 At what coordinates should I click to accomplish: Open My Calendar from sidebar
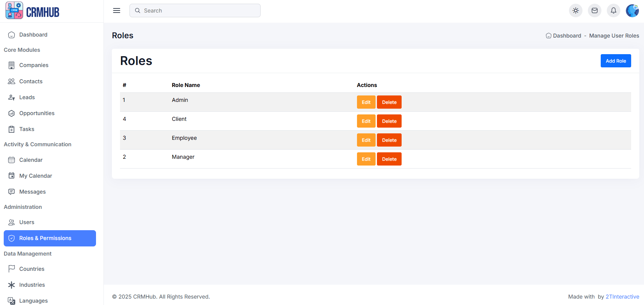pos(35,176)
